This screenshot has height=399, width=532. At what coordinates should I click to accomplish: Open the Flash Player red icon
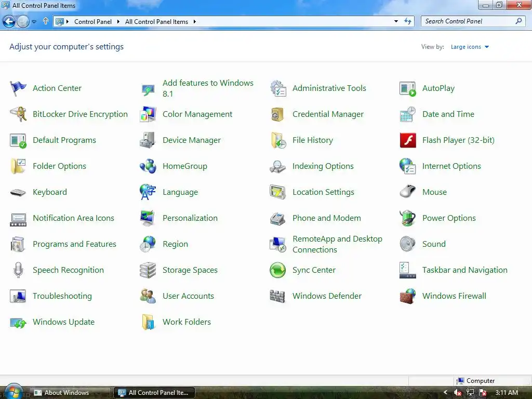(408, 140)
